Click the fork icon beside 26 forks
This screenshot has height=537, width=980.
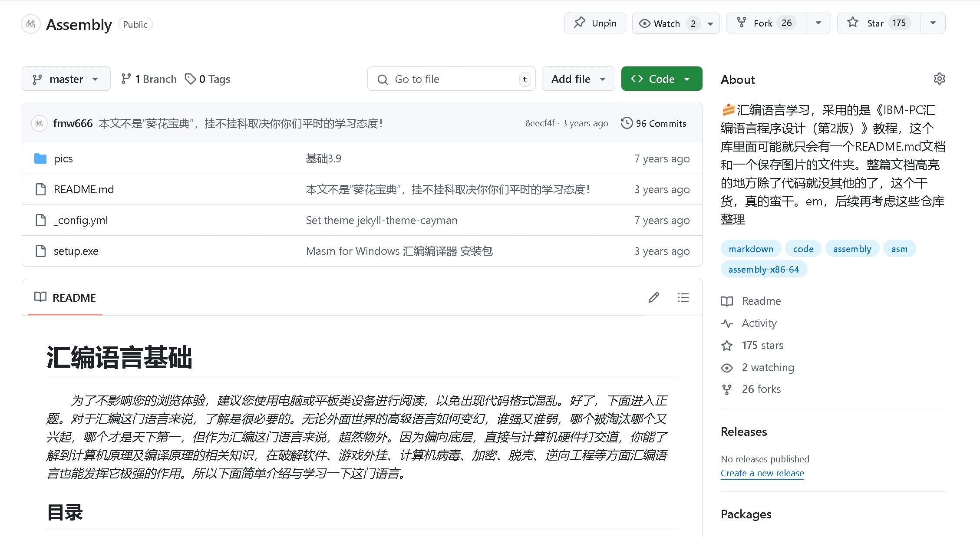click(727, 389)
